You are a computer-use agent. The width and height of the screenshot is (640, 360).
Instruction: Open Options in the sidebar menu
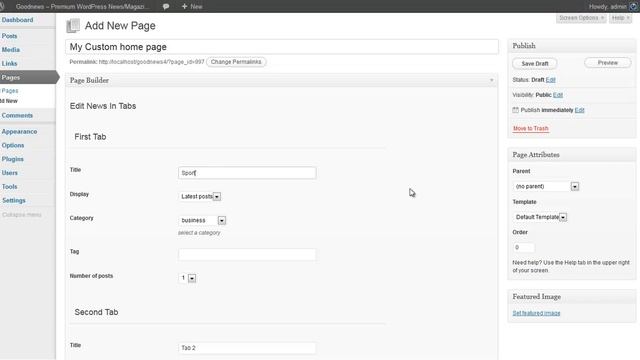tap(13, 145)
